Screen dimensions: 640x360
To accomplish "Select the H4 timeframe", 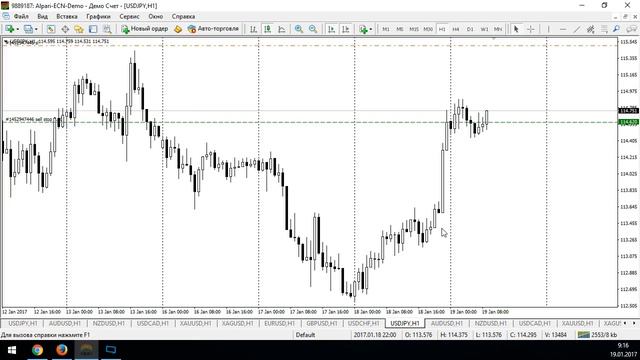I will tap(456, 29).
